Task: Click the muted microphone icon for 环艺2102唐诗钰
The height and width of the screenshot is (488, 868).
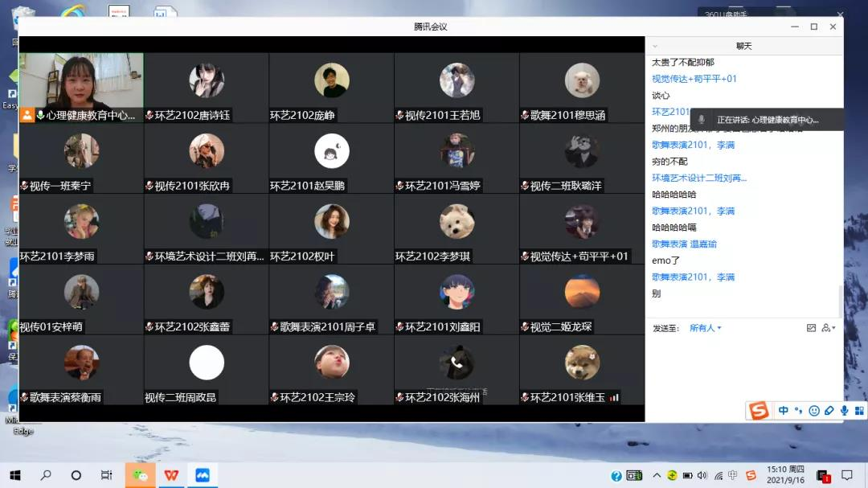Action: pyautogui.click(x=149, y=116)
